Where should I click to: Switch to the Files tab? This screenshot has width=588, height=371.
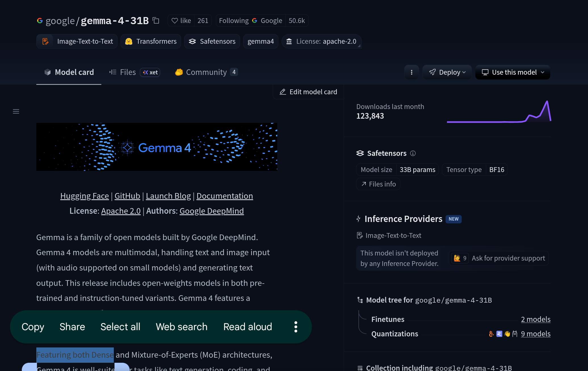pos(128,72)
